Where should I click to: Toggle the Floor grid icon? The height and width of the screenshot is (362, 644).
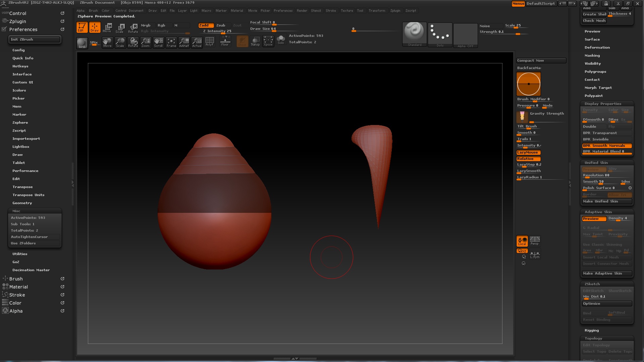coord(225,42)
